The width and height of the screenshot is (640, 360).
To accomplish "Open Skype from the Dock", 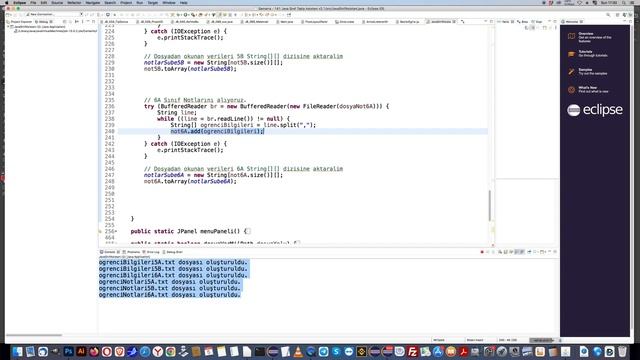I will coord(336,351).
